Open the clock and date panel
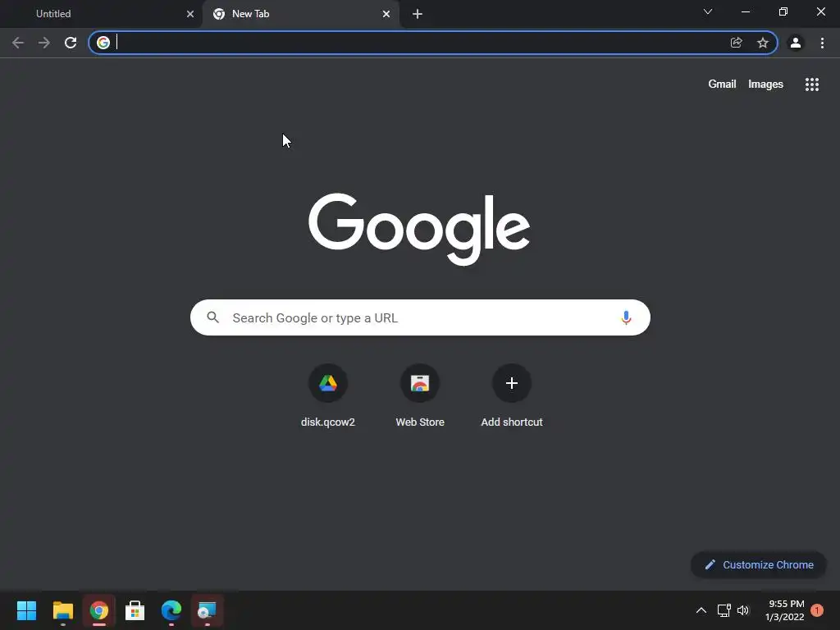This screenshot has height=630, width=840. pos(785,610)
